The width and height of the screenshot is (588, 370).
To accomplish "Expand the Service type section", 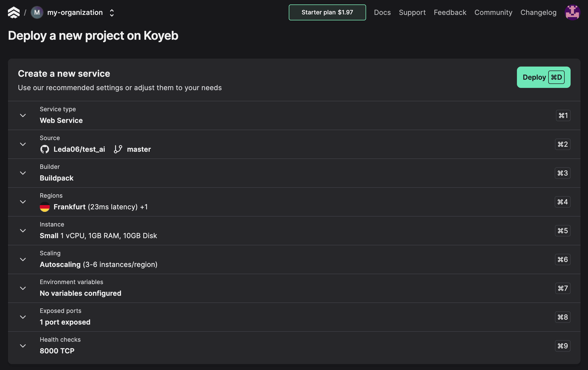I will point(23,115).
